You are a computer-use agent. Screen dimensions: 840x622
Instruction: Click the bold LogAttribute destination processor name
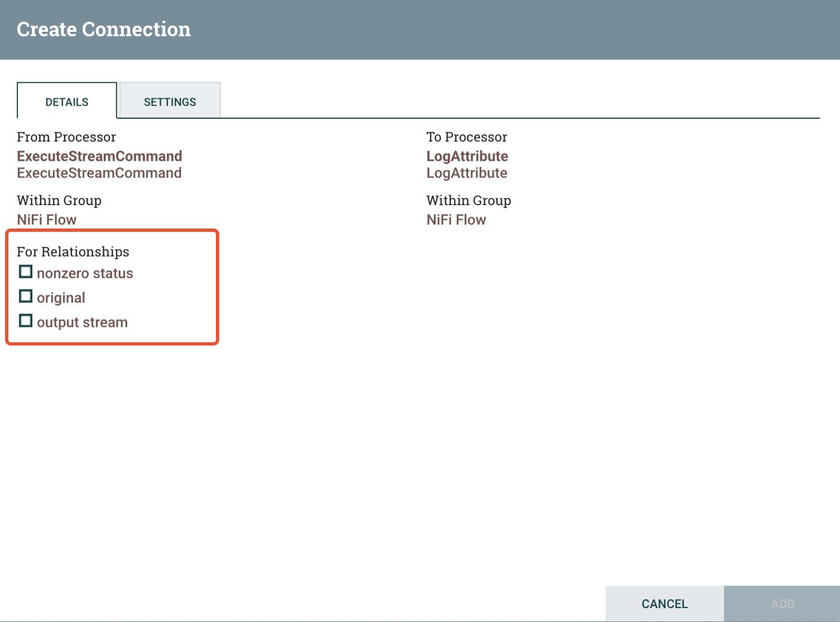[x=467, y=157]
